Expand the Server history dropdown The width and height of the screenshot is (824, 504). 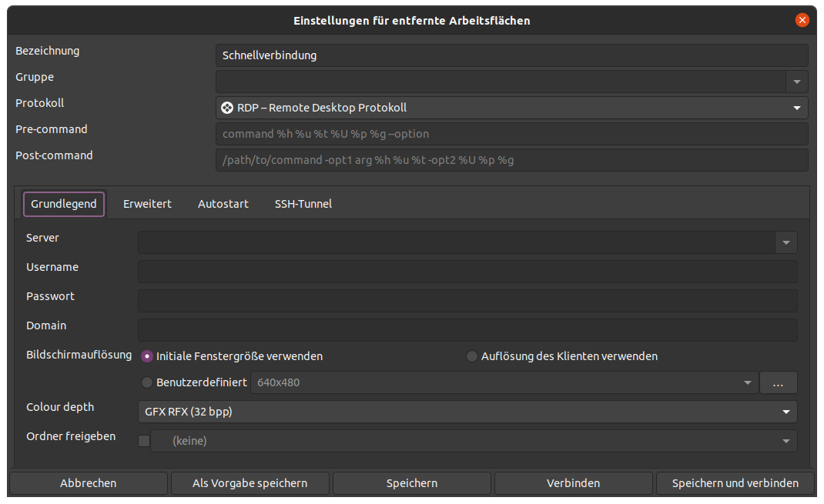(x=786, y=242)
